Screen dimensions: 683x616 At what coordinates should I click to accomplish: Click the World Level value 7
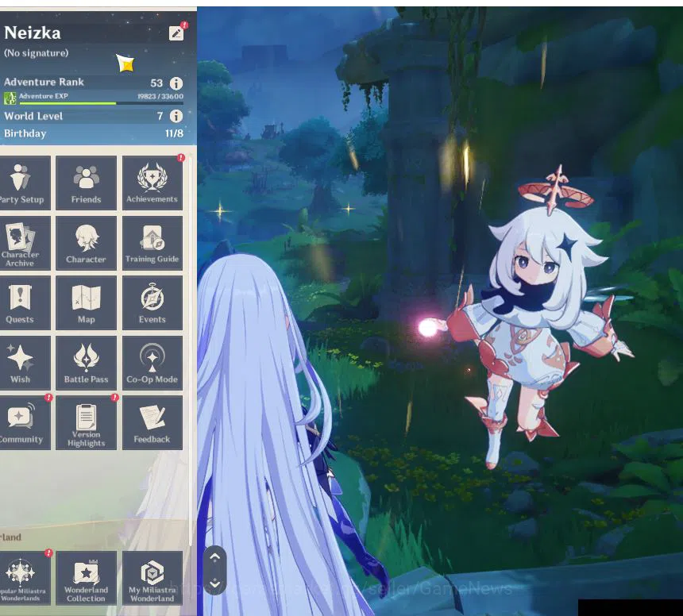coord(160,116)
